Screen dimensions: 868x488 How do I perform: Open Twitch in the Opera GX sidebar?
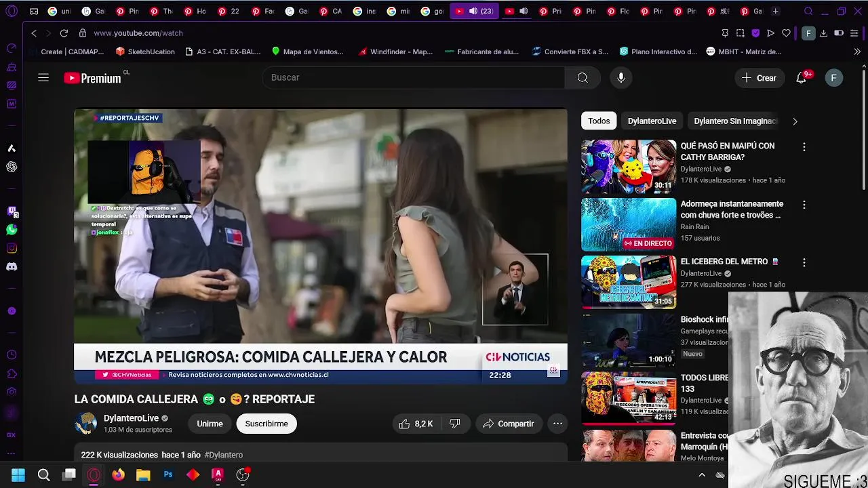[x=12, y=211]
